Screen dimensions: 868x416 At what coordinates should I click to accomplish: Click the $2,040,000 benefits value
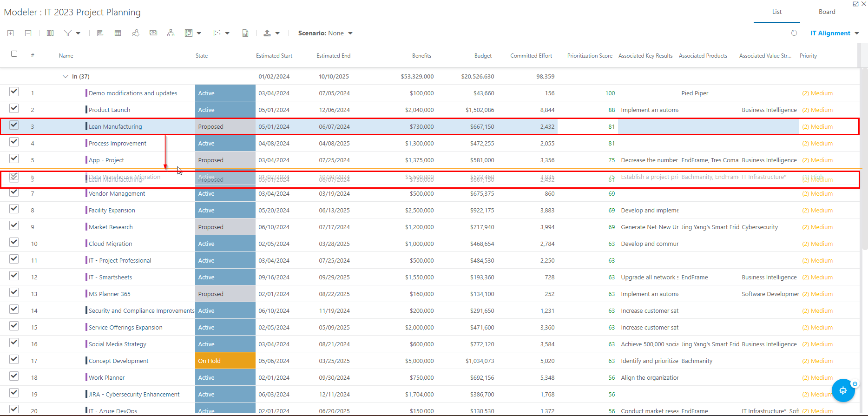(x=419, y=110)
